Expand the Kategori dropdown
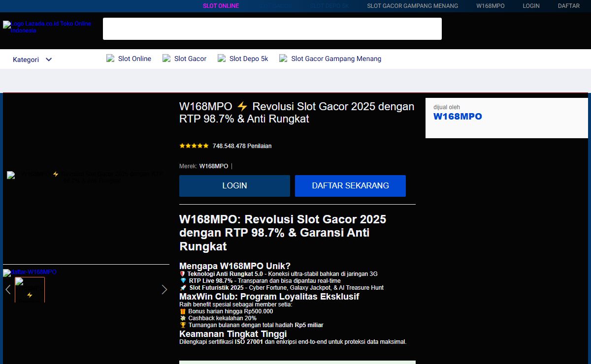This screenshot has width=591, height=364. 33,60
